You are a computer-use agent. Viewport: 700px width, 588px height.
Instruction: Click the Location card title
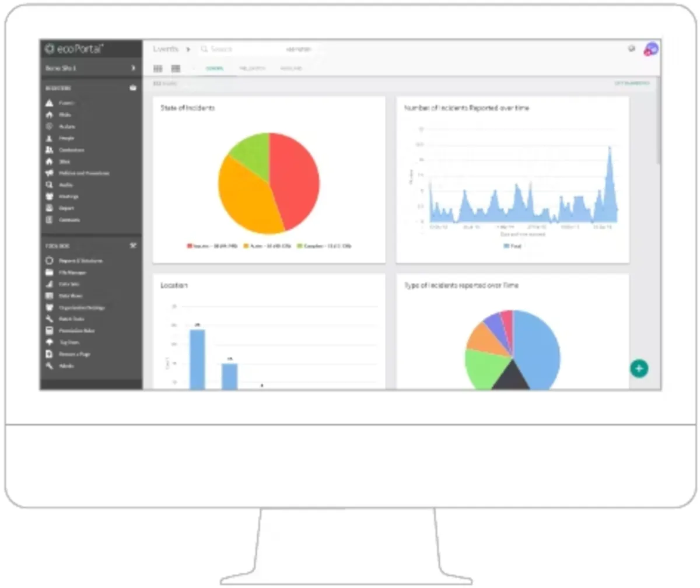(x=174, y=285)
